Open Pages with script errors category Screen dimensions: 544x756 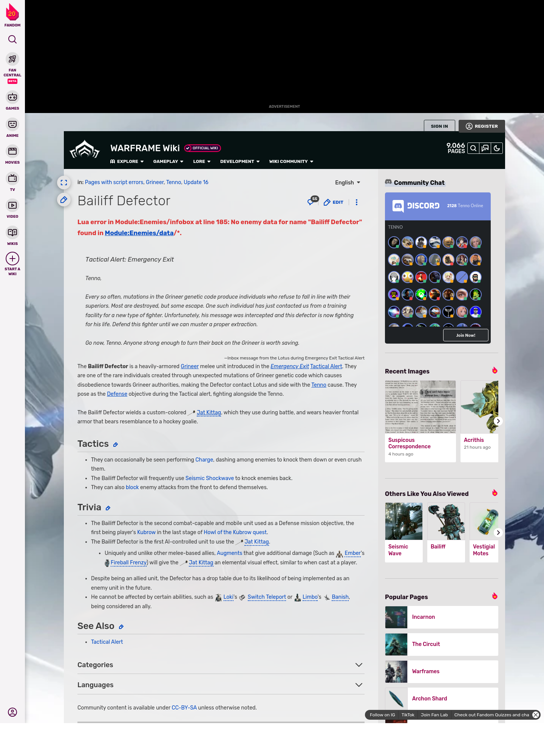click(114, 182)
